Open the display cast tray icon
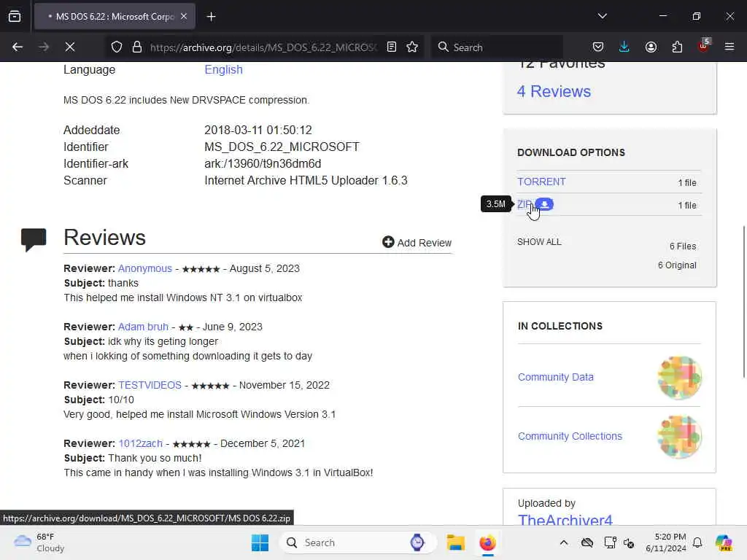Viewport: 747px width, 560px height. tap(609, 542)
